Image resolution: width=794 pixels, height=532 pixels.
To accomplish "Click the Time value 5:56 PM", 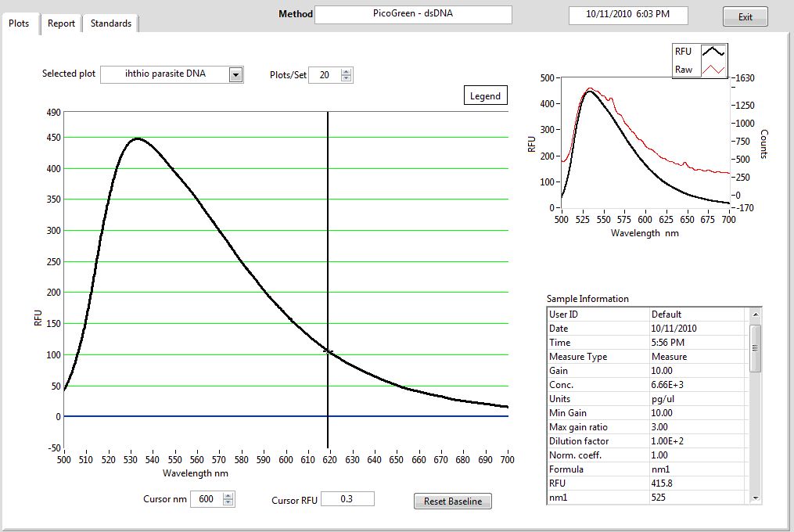I will [668, 343].
